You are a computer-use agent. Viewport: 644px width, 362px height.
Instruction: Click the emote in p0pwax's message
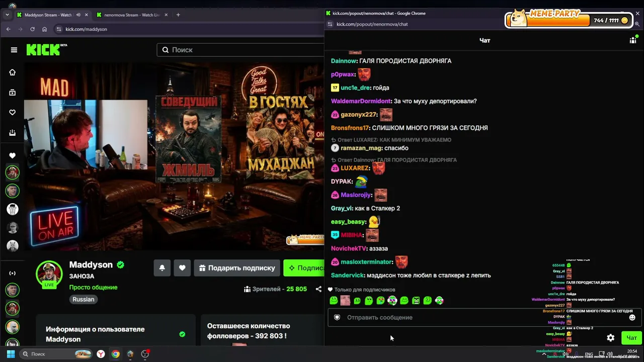(364, 74)
